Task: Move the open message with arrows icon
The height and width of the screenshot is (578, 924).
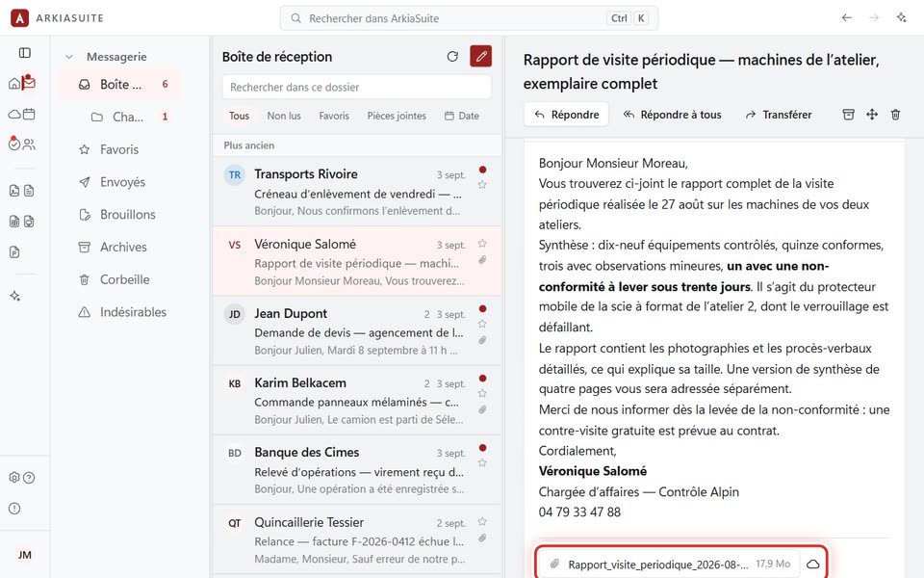Action: 872,115
